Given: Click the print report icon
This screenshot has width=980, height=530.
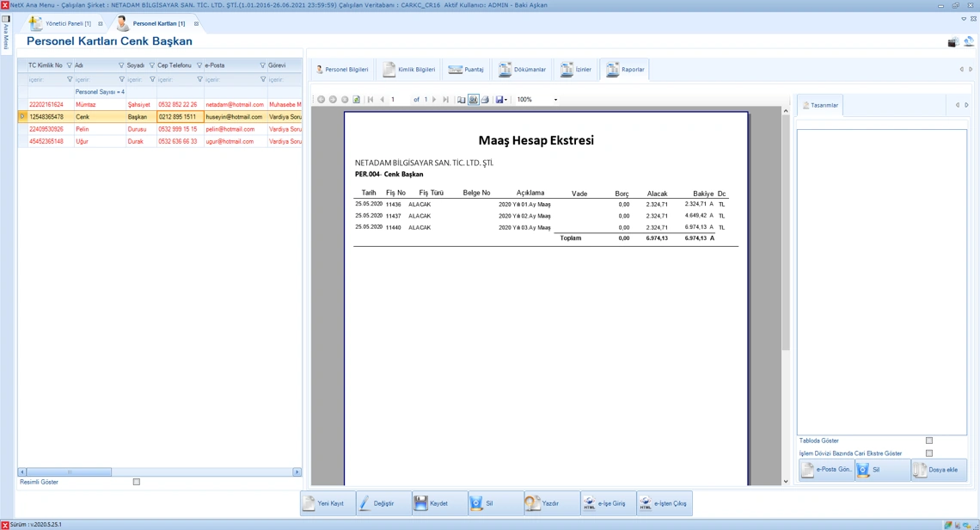Looking at the screenshot, I should [485, 100].
